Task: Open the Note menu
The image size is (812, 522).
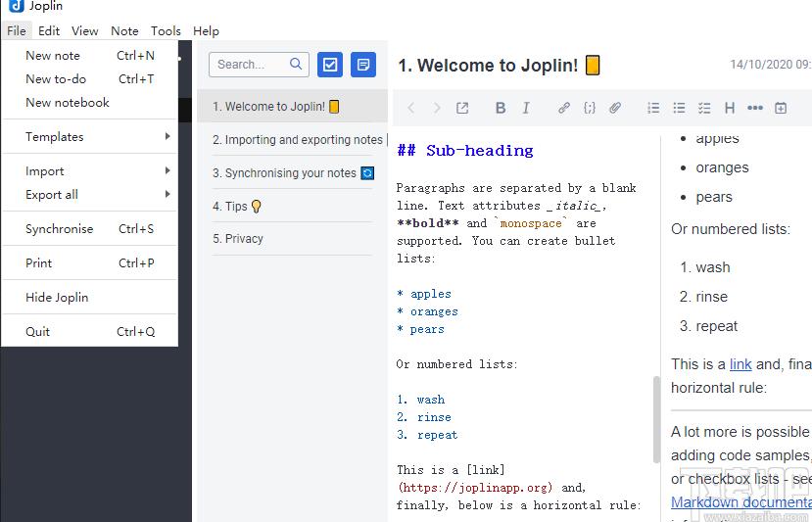Action: (x=124, y=31)
